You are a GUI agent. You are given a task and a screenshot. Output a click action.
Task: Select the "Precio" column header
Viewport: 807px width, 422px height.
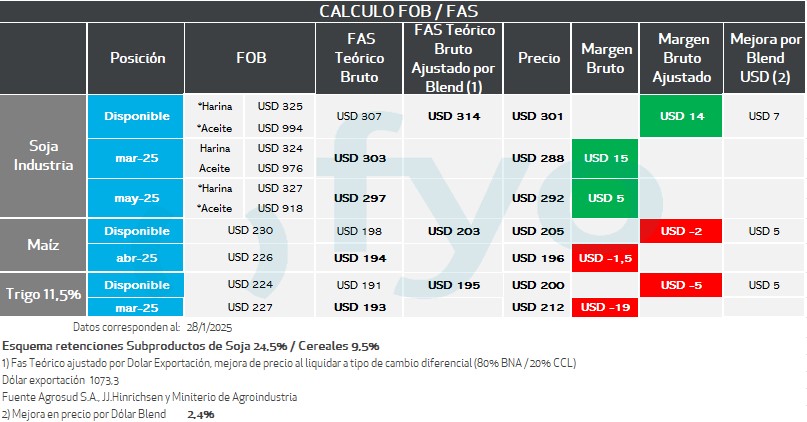tap(538, 59)
